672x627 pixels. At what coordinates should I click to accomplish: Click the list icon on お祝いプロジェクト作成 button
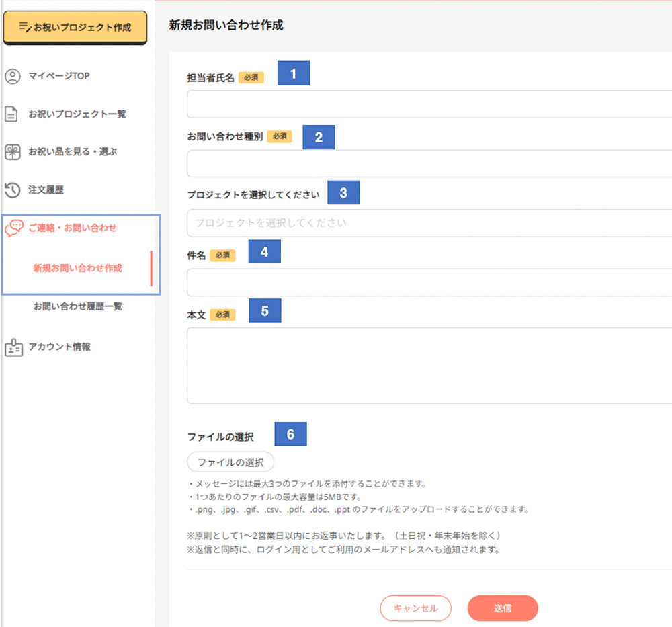click(25, 27)
